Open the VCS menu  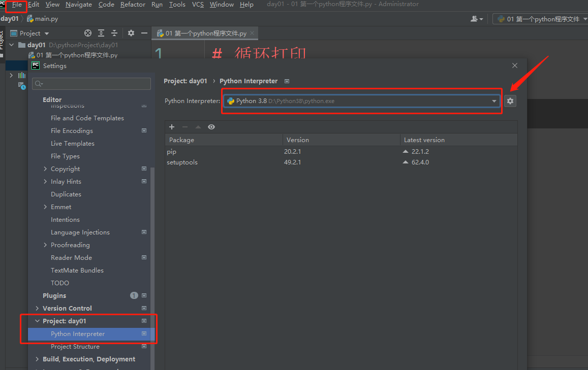tap(198, 5)
